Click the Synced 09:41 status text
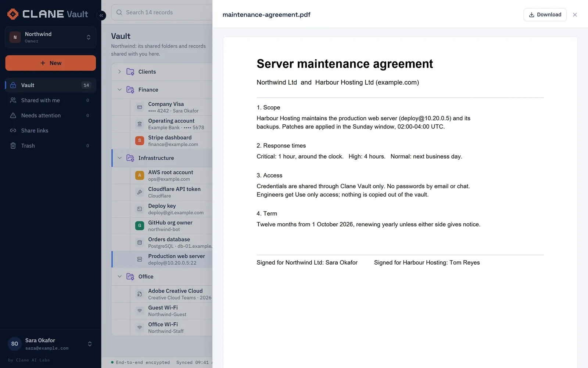 coord(192,362)
